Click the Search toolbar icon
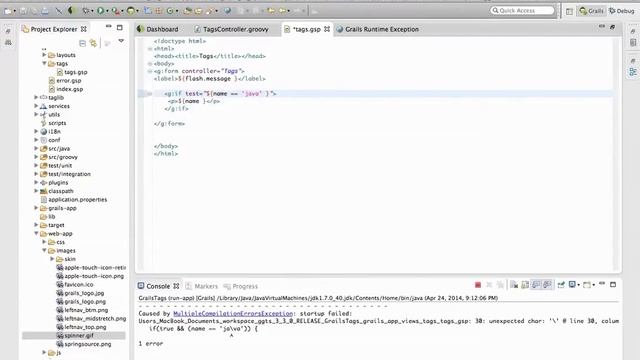 (209, 11)
